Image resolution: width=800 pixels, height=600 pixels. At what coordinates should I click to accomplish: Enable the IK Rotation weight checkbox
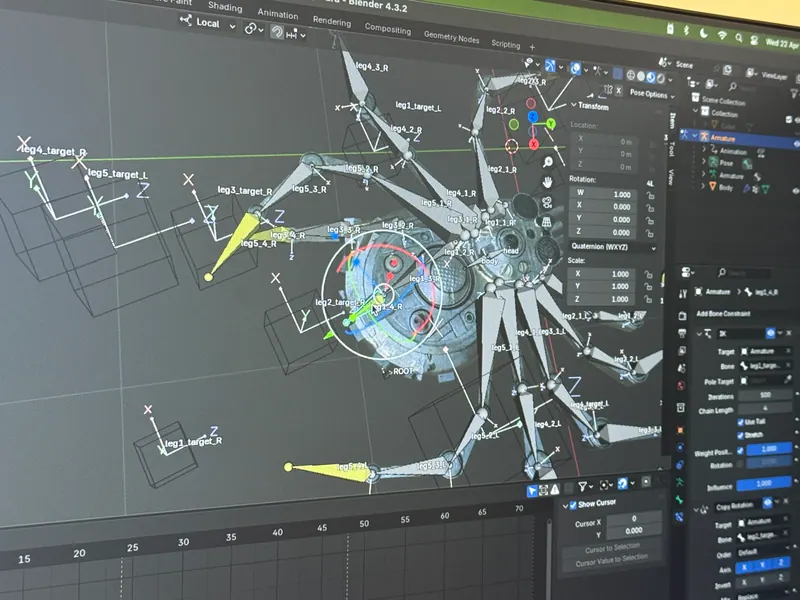pyautogui.click(x=740, y=464)
